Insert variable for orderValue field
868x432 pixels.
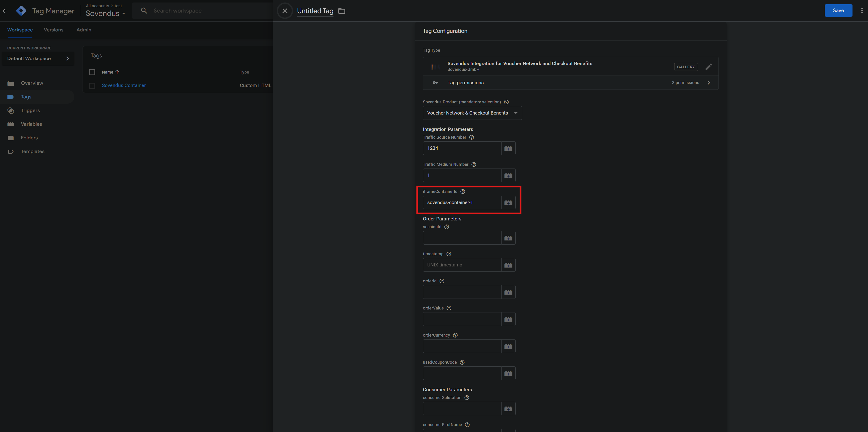(508, 319)
